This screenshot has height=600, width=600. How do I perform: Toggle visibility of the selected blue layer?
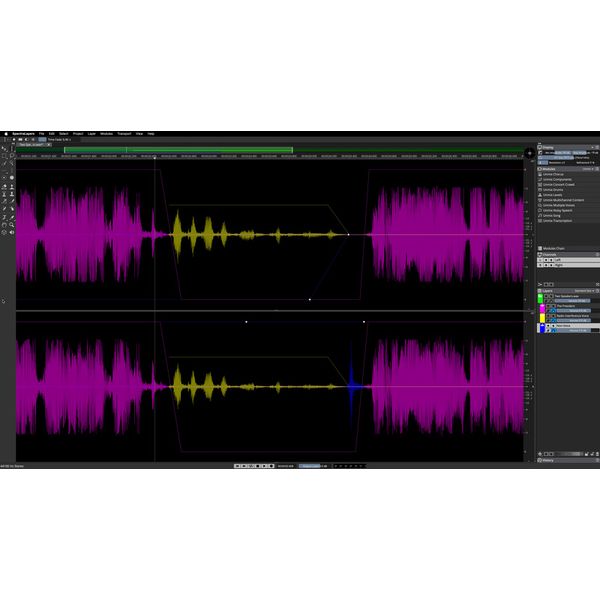click(x=548, y=326)
